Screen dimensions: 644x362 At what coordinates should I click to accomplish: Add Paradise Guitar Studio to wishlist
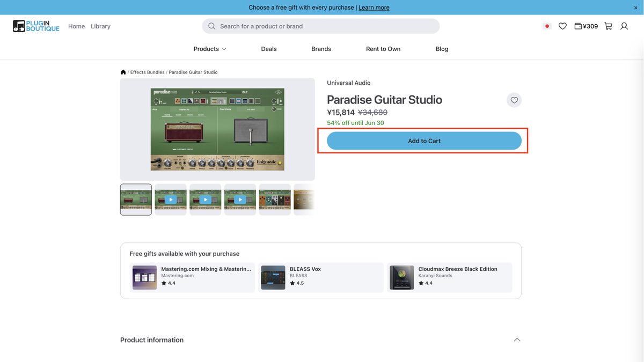[x=514, y=100]
